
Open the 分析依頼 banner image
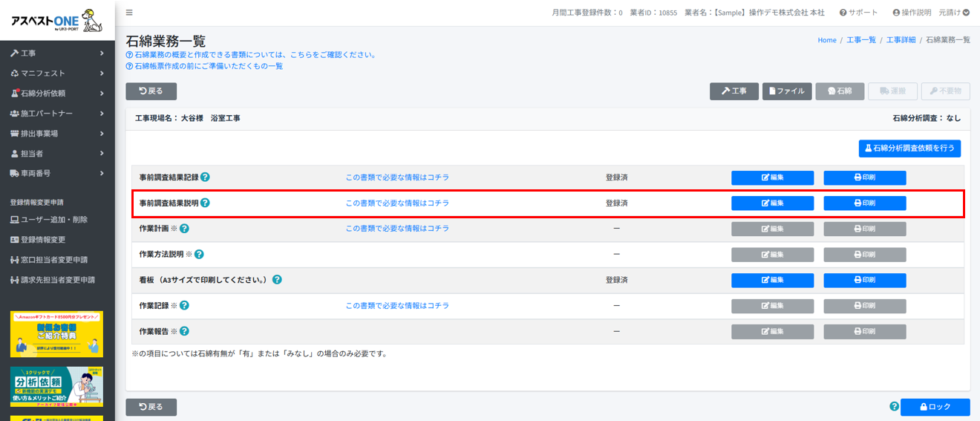pyautogui.click(x=56, y=386)
